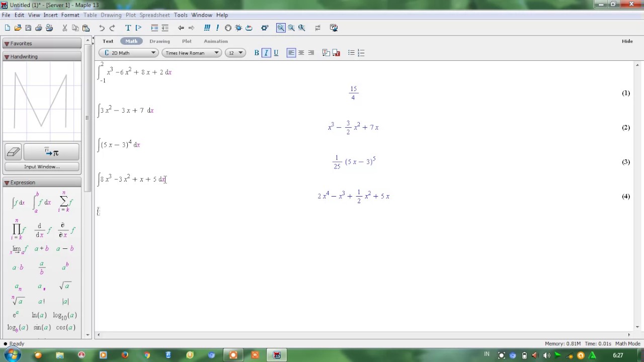
Task: Toggle Bold formatting
Action: click(257, 53)
